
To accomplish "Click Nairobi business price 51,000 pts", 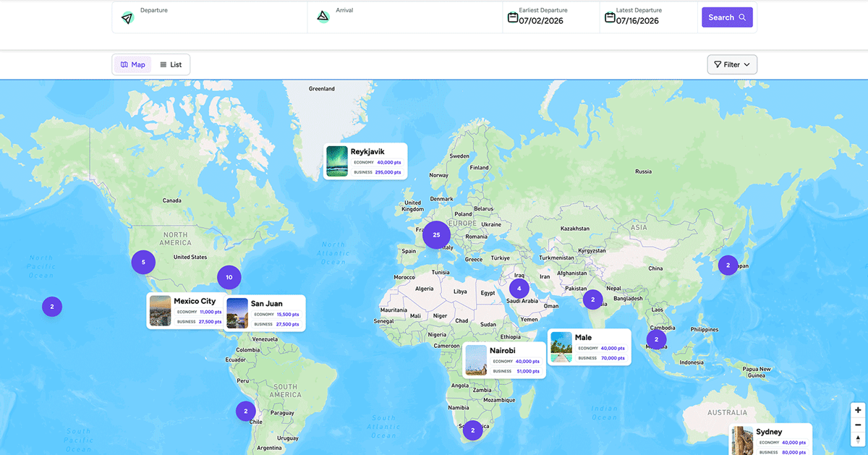I will click(527, 371).
